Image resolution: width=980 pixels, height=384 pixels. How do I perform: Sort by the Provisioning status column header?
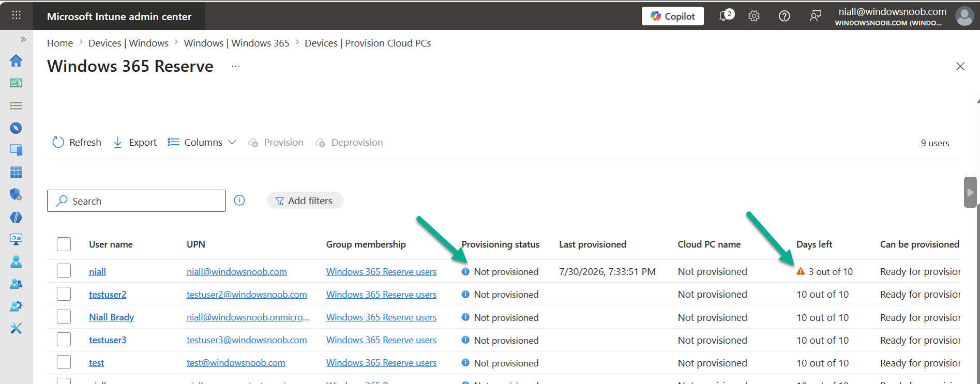point(500,244)
